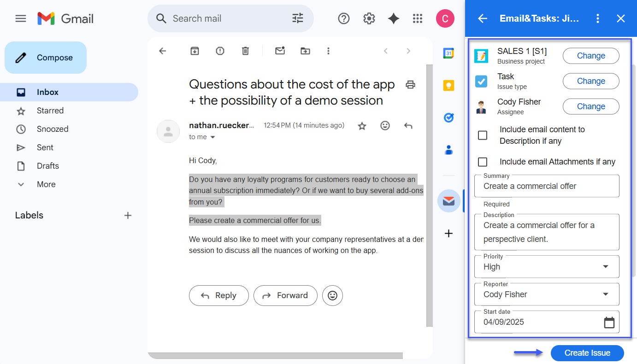Click the Summary text field
Screen dimensions: 637x364
pyautogui.click(x=546, y=186)
